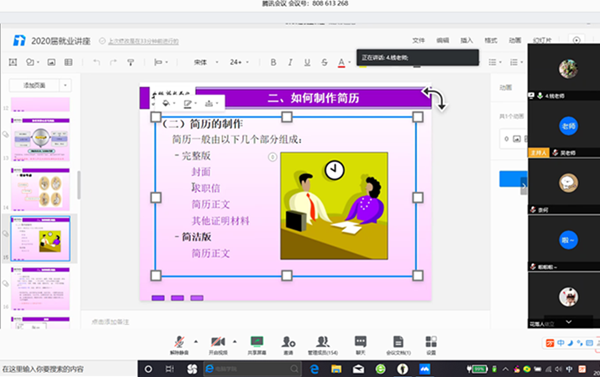
Task: Toggle the insert shape tool
Action: coord(30,62)
